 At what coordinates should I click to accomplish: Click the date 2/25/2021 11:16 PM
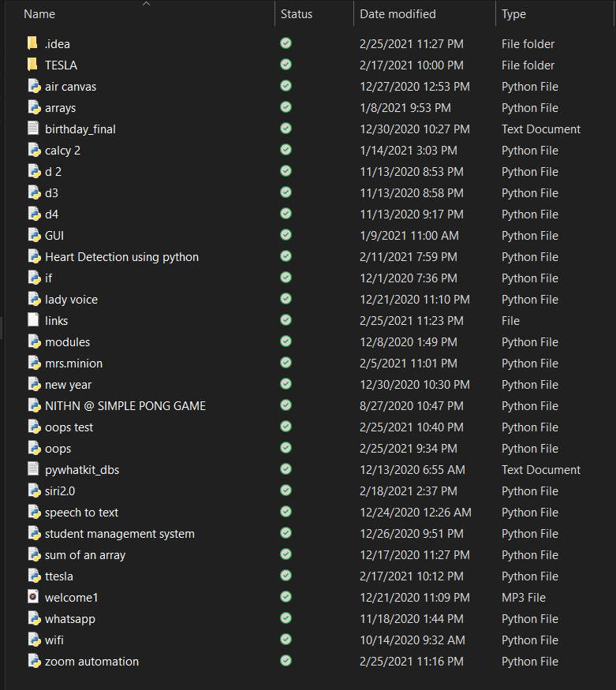tap(412, 662)
